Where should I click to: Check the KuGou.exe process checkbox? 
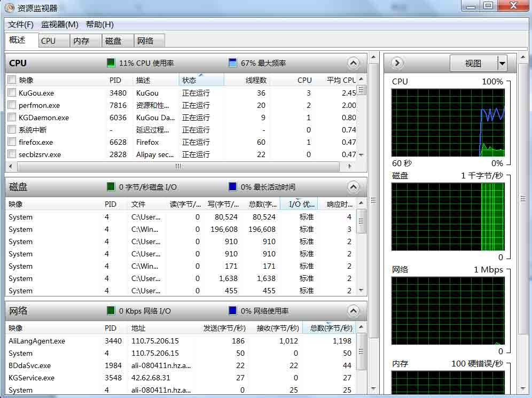click(x=12, y=93)
